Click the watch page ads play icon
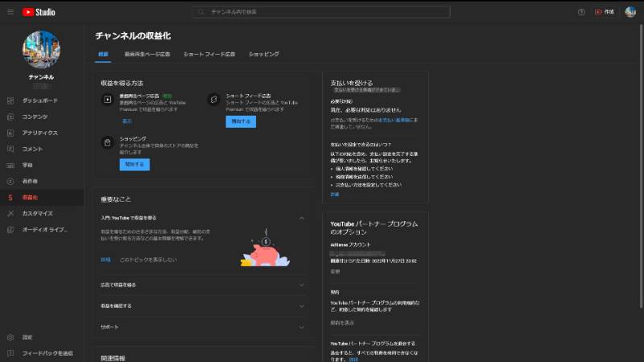 108,99
